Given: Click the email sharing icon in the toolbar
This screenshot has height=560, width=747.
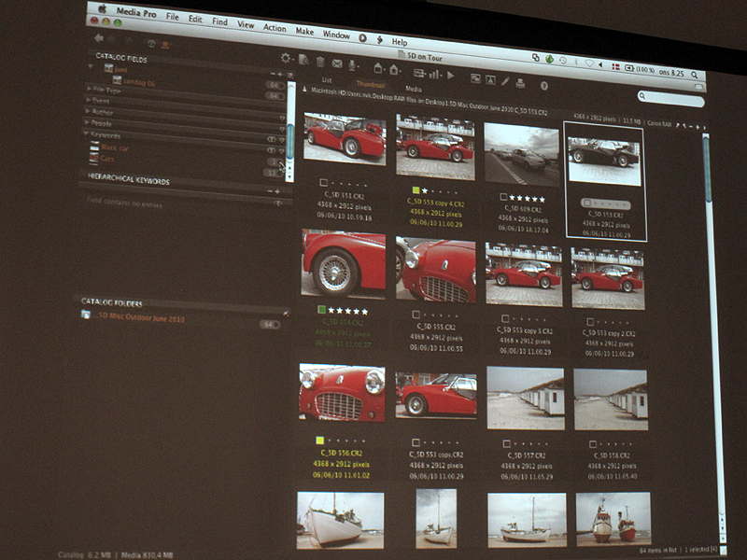Looking at the screenshot, I should [335, 63].
